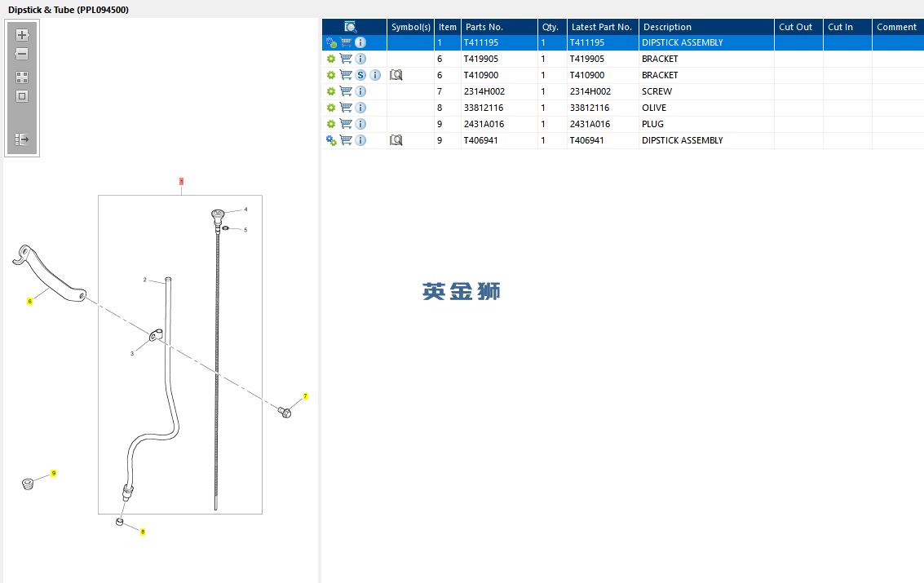Add T411195 dipstick assembly to cart
Image resolution: width=924 pixels, height=583 pixels.
coord(346,42)
